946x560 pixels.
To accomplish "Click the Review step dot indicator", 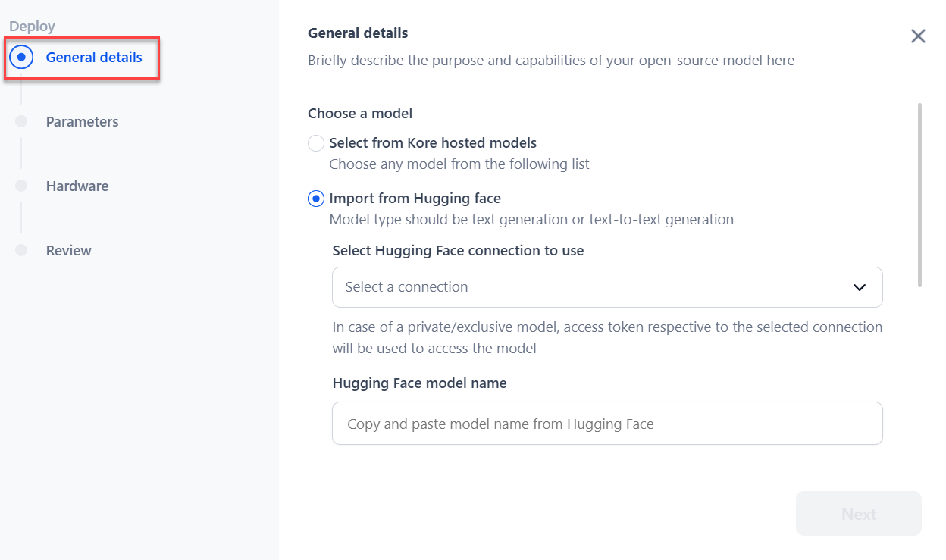I will [x=21, y=250].
